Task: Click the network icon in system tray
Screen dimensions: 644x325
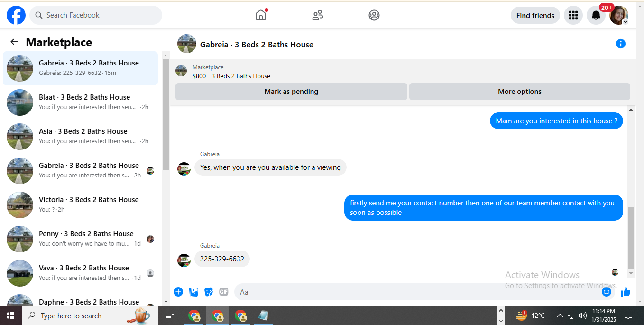Action: point(571,316)
